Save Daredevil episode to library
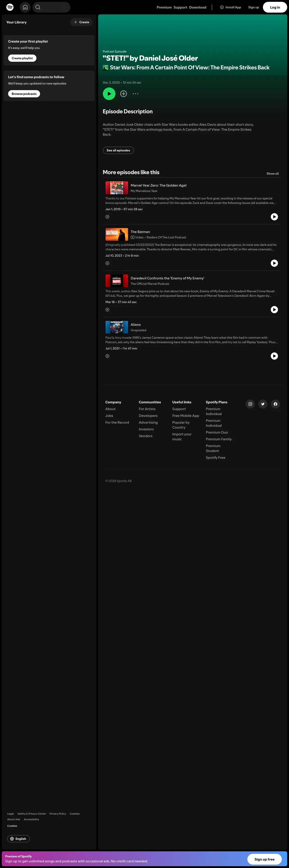289x868 pixels. pyautogui.click(x=107, y=310)
